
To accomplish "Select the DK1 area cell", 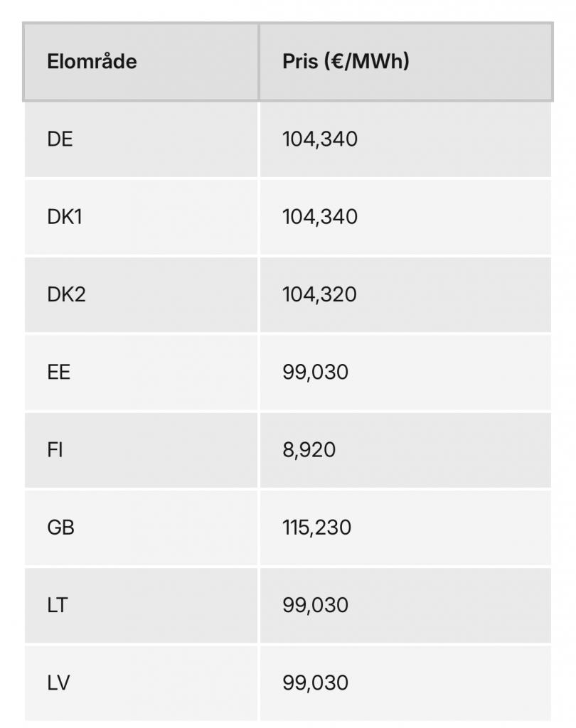I will (x=141, y=217).
